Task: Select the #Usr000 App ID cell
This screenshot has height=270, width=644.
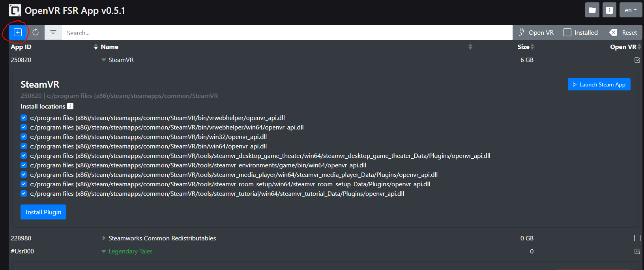Action: 22,251
